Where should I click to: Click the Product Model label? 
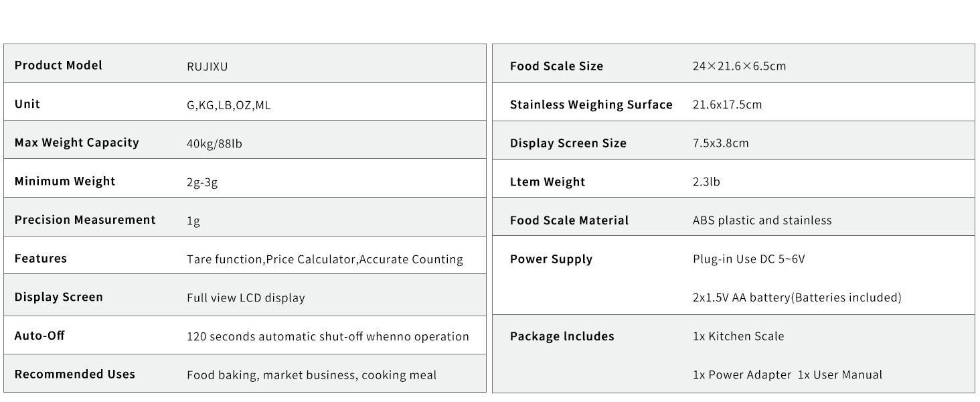coord(58,65)
